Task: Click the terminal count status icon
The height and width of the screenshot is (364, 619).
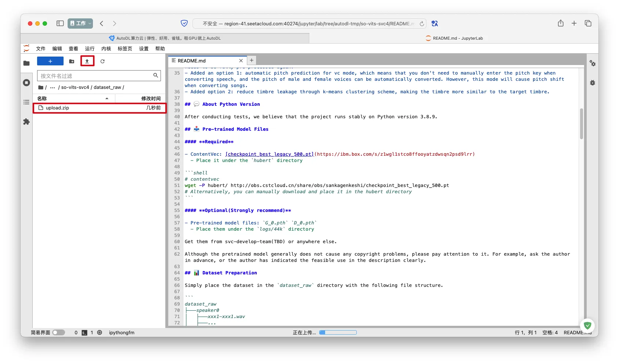Action: pos(84,332)
